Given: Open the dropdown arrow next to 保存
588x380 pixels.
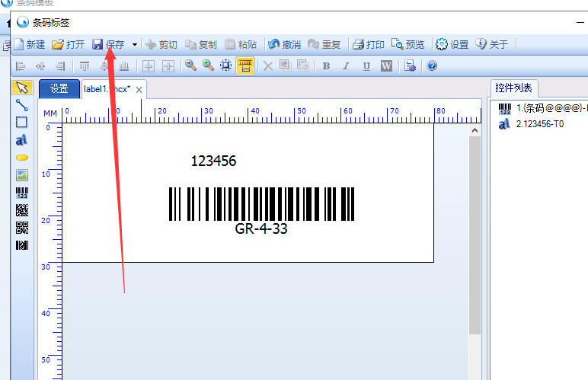Looking at the screenshot, I should point(135,45).
